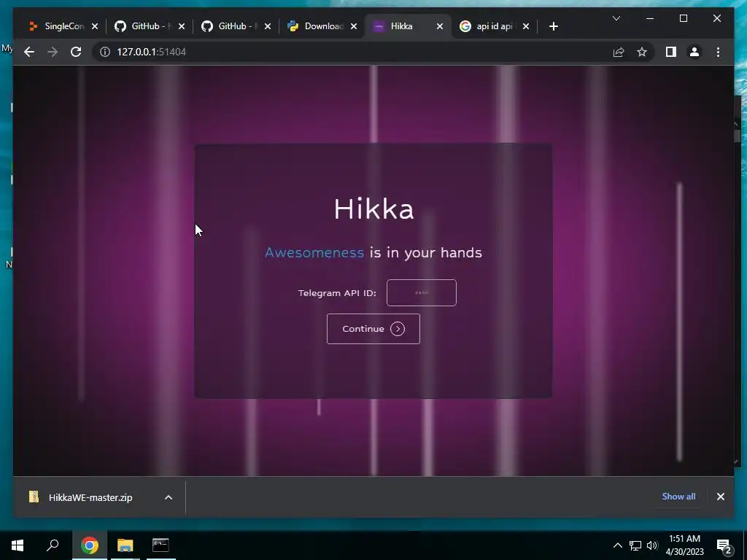Bookmark this page with the star icon
The image size is (747, 560).
point(642,52)
